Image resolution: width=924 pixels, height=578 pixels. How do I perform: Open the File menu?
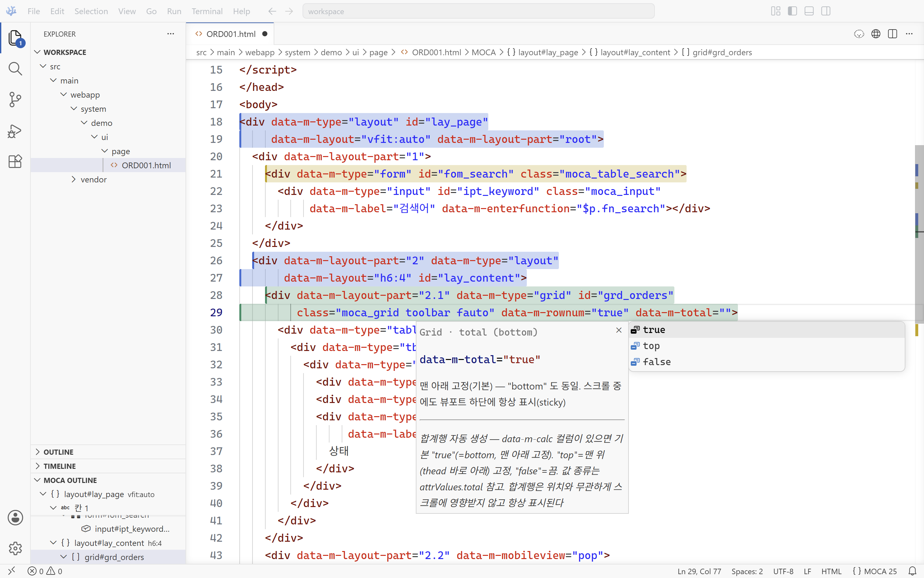point(34,11)
